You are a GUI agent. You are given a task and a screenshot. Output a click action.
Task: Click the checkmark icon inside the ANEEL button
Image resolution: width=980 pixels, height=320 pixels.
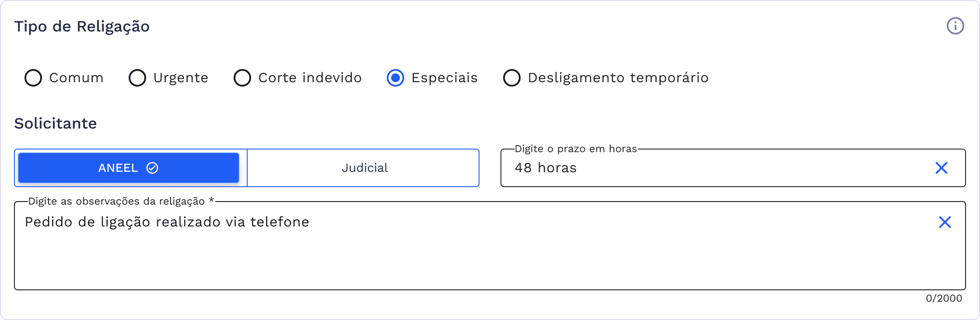point(151,167)
